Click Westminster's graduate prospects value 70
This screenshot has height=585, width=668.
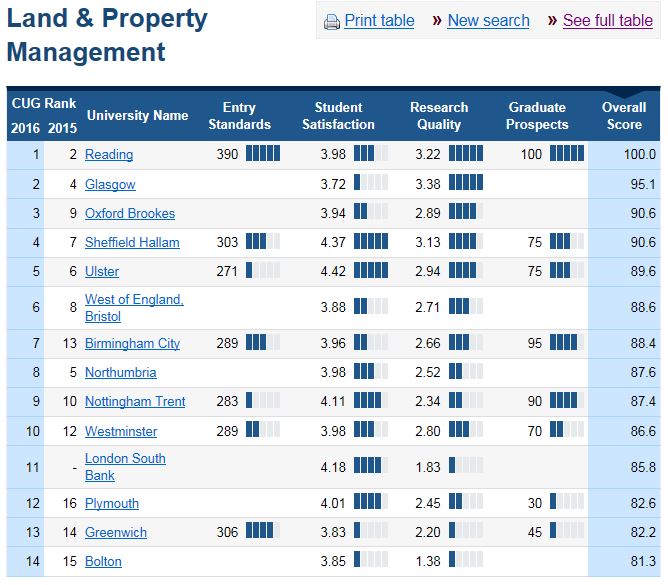[535, 431]
